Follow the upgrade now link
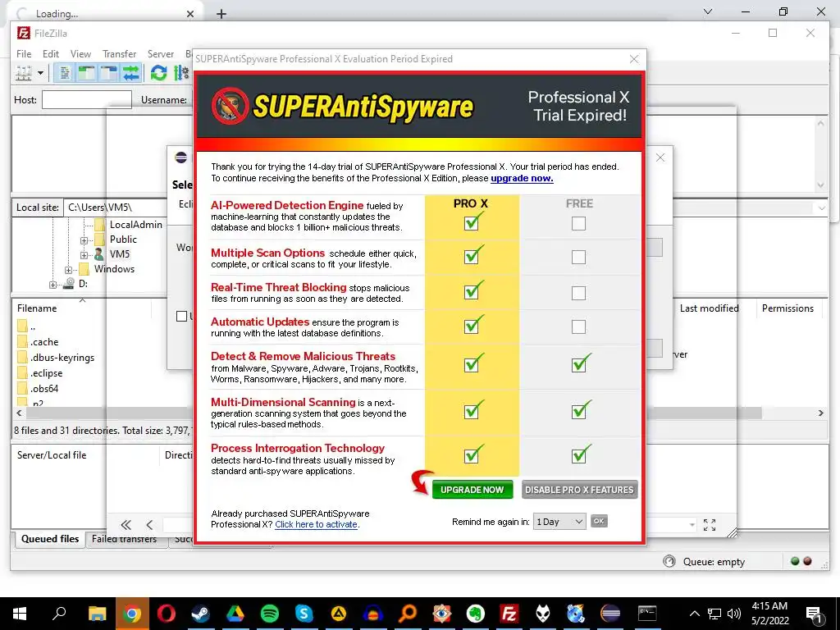The image size is (840, 630). click(x=522, y=178)
